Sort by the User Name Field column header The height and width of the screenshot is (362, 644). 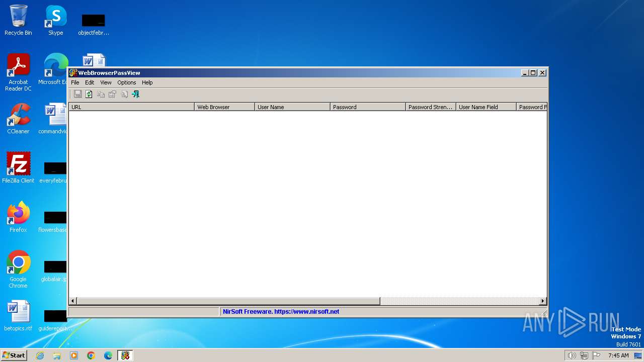click(x=486, y=107)
